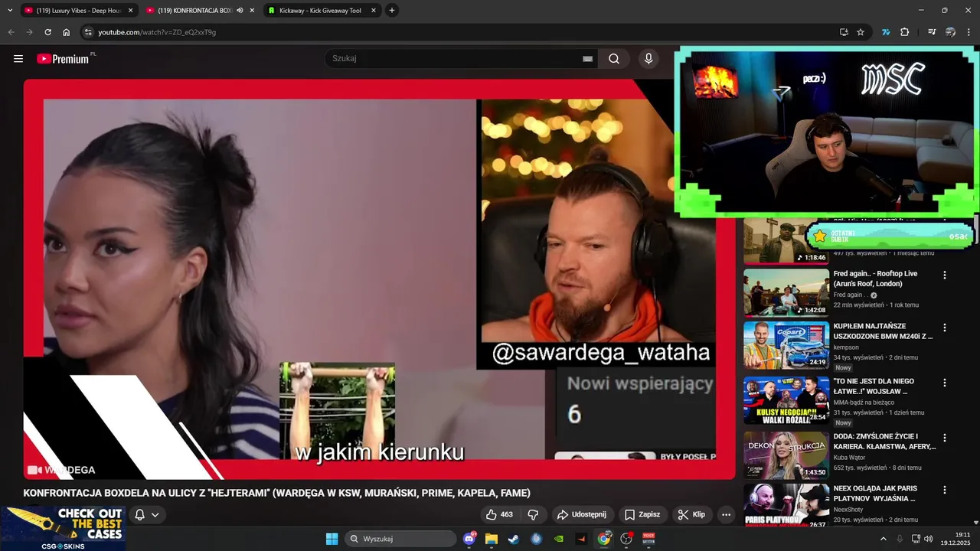
Task: Open the YouTube hamburger guide menu
Action: [18, 59]
